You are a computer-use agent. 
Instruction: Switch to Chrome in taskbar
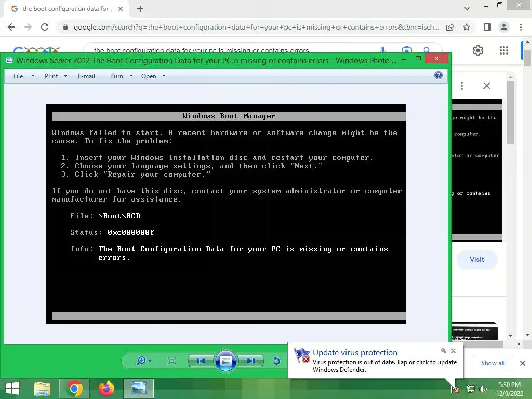pos(74,389)
